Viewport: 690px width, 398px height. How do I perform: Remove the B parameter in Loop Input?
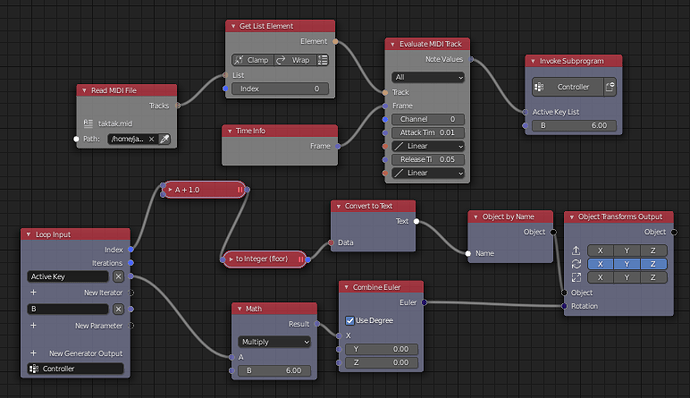(118, 309)
